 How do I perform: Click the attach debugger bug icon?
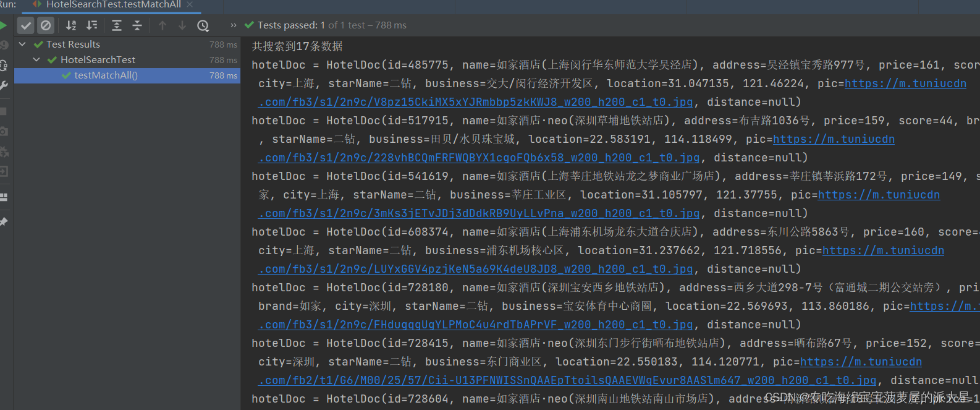(x=3, y=152)
